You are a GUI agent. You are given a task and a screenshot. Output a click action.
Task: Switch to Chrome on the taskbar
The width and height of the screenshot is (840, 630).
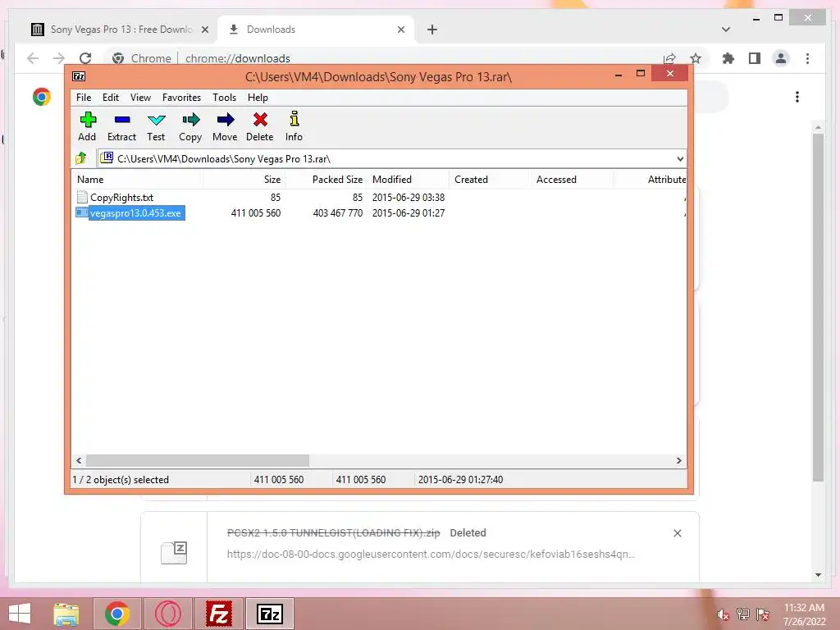[x=117, y=614]
